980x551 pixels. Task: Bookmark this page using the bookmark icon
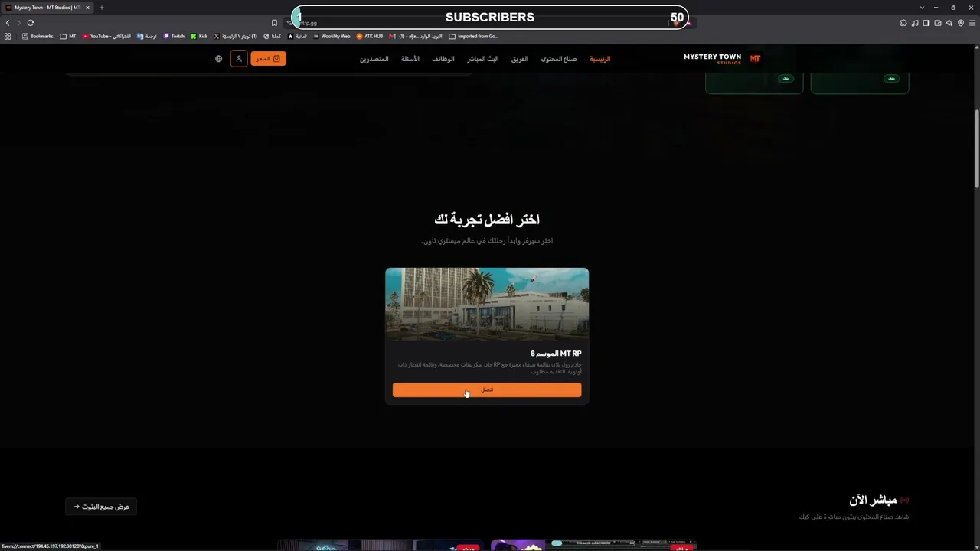274,23
